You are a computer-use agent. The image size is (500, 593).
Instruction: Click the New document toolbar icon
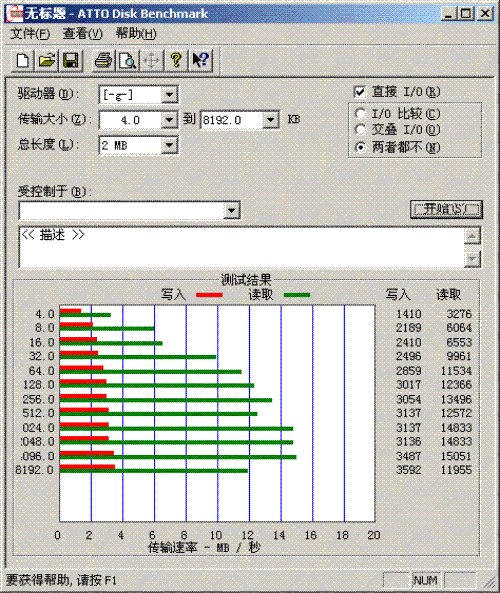point(23,61)
